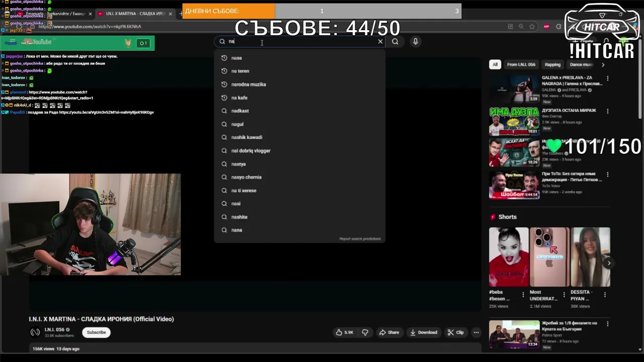
Task: Select 'nashik kawadi' suggestion
Action: click(x=299, y=137)
